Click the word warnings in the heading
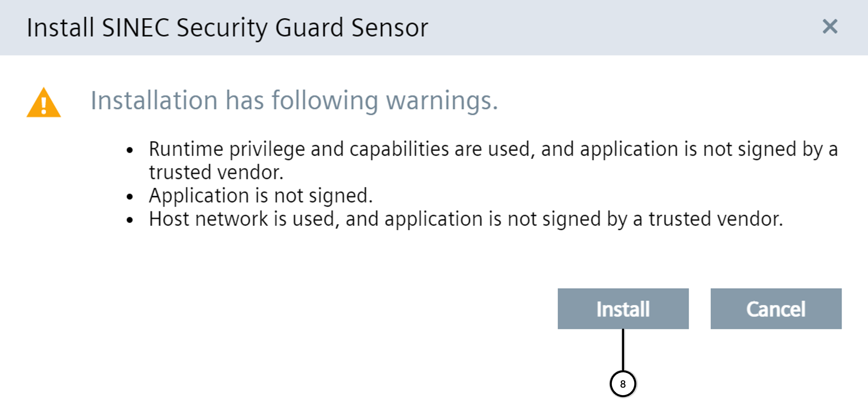 pos(441,101)
